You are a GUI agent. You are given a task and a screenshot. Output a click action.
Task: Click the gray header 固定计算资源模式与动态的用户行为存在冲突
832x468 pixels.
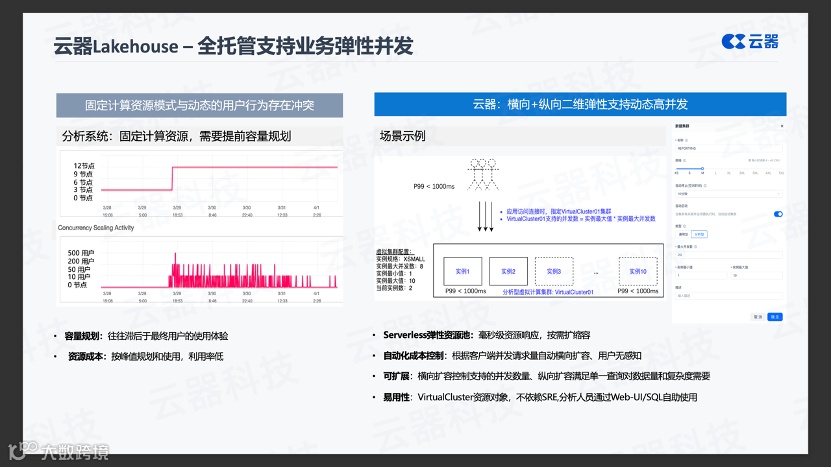coord(200,105)
